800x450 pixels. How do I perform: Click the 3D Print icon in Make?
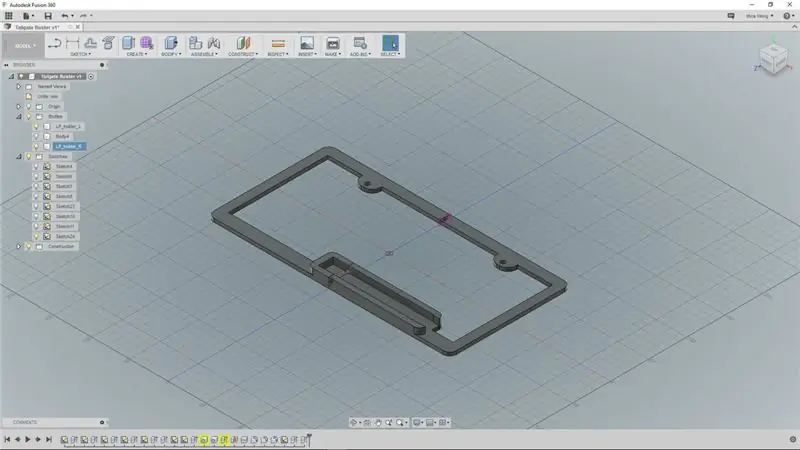pyautogui.click(x=333, y=43)
